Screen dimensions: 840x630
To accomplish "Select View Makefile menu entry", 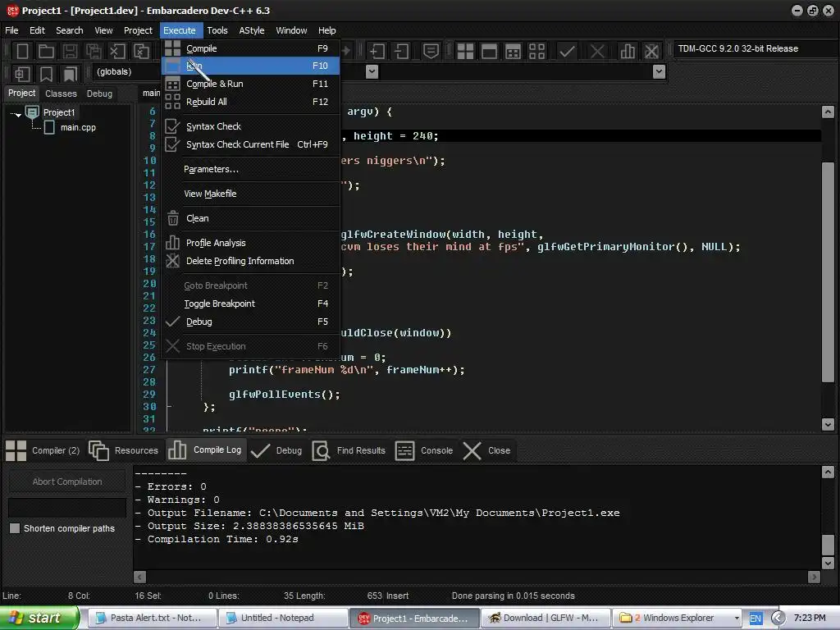I will click(251, 194).
